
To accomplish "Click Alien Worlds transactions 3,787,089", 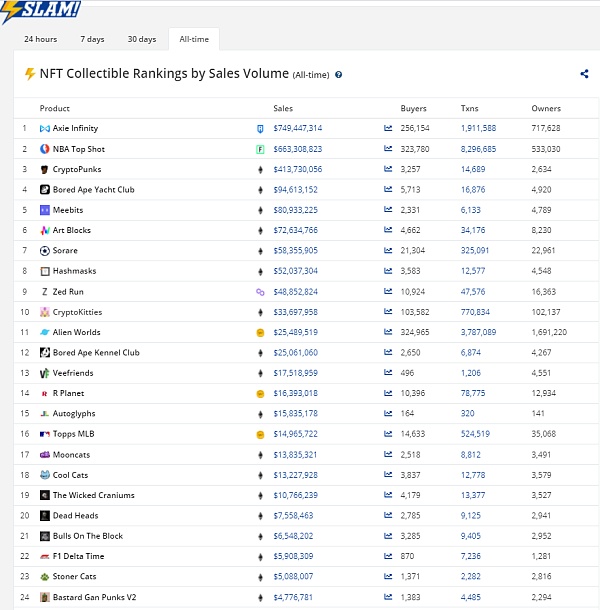I will tap(478, 332).
